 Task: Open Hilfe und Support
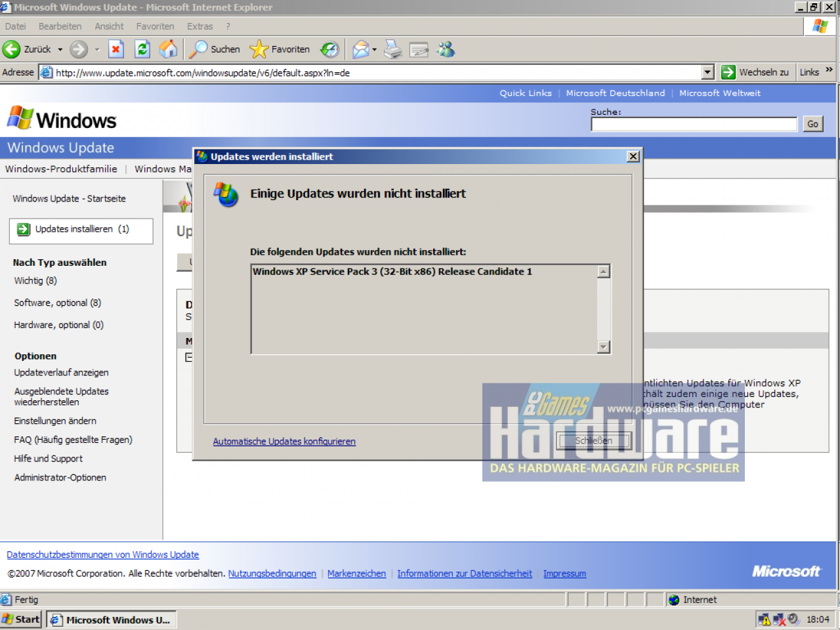(x=49, y=459)
